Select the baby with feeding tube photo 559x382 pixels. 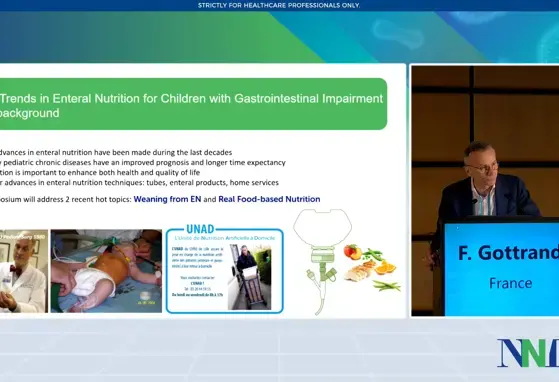pyautogui.click(x=106, y=271)
